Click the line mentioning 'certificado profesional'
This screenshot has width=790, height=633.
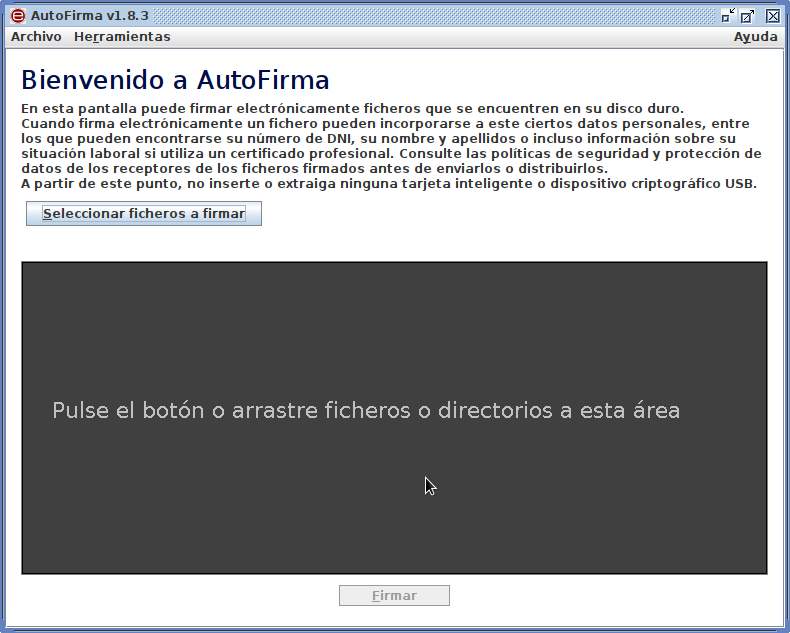click(390, 154)
